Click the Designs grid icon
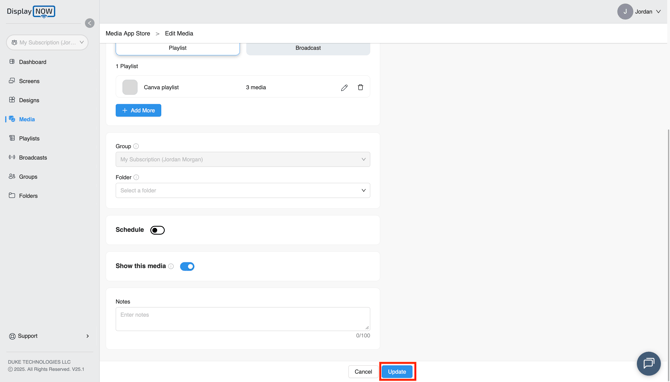Screen dimensions: 670x382 (12, 100)
